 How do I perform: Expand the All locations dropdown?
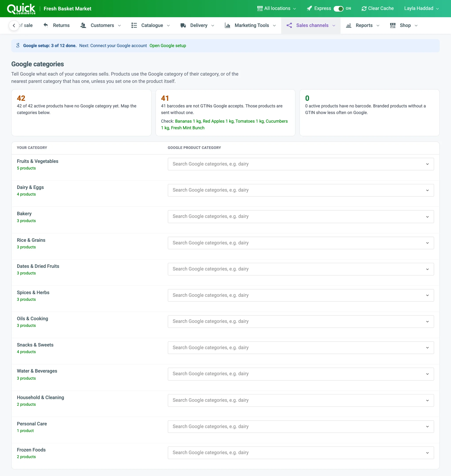[277, 8]
